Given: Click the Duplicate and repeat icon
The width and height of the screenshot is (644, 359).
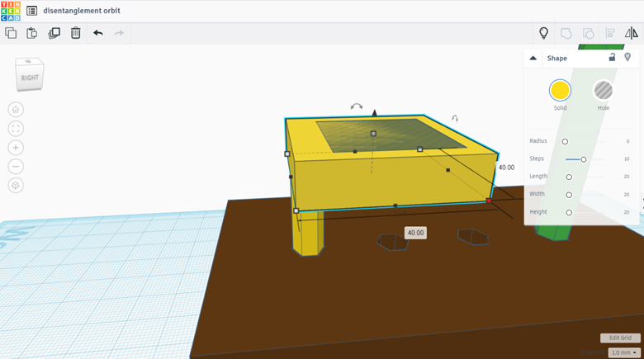Looking at the screenshot, I should pyautogui.click(x=54, y=33).
